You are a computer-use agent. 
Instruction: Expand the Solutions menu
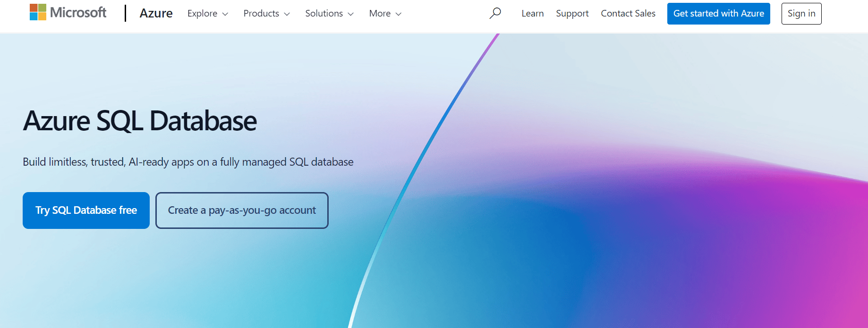(x=330, y=14)
